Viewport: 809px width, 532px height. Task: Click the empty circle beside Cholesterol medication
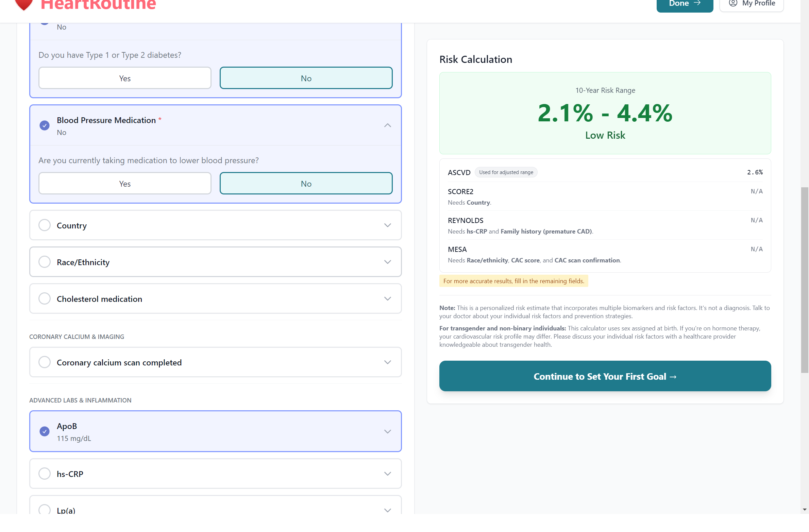point(45,299)
